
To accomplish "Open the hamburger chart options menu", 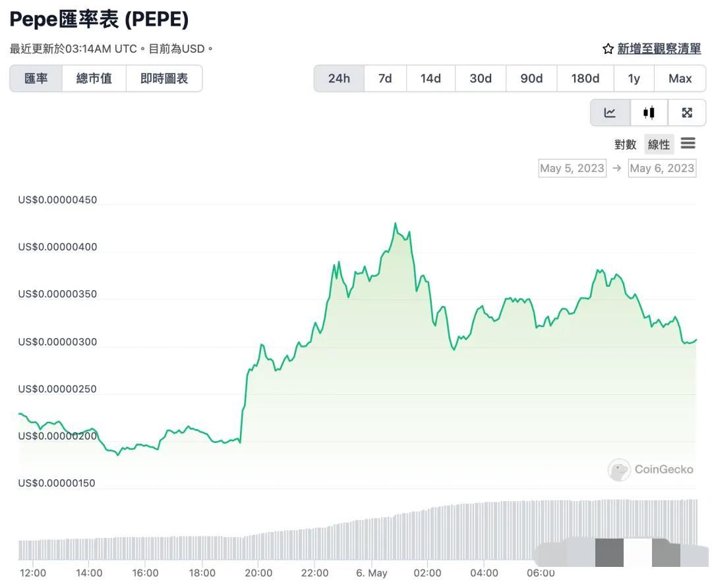I will click(688, 143).
